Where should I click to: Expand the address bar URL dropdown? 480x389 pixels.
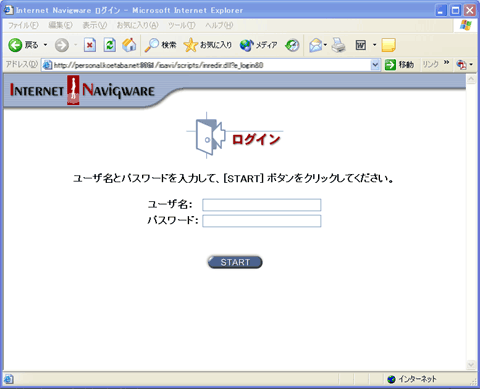coord(375,65)
